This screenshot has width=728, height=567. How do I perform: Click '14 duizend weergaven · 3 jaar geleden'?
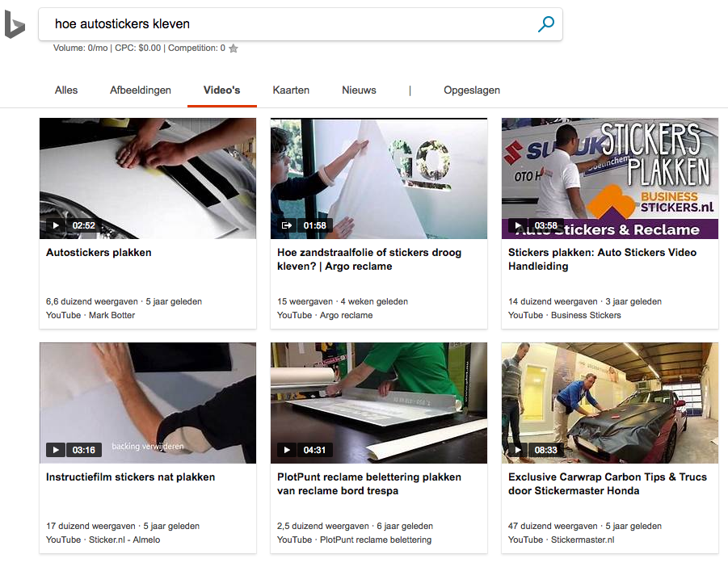coord(585,301)
